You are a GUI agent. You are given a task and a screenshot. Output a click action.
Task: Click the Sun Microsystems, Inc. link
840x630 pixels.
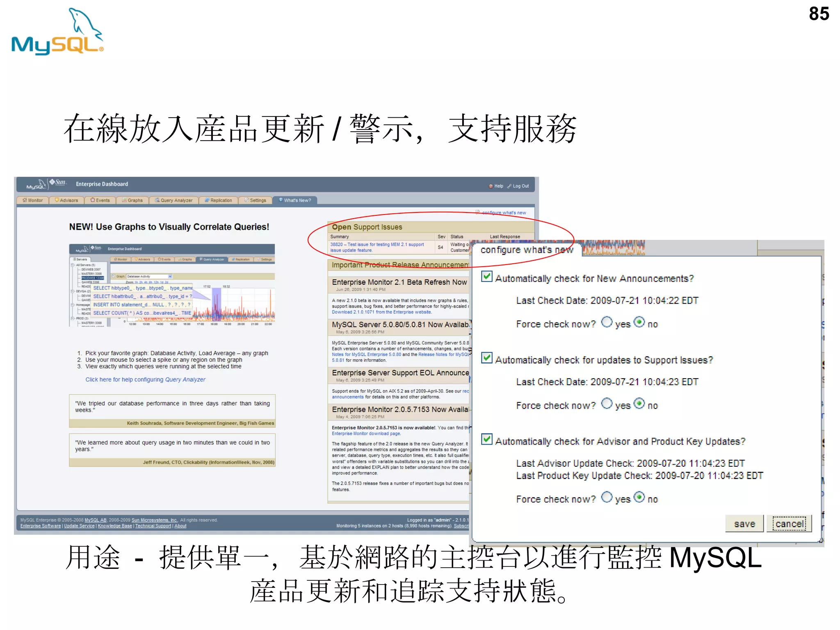click(155, 520)
